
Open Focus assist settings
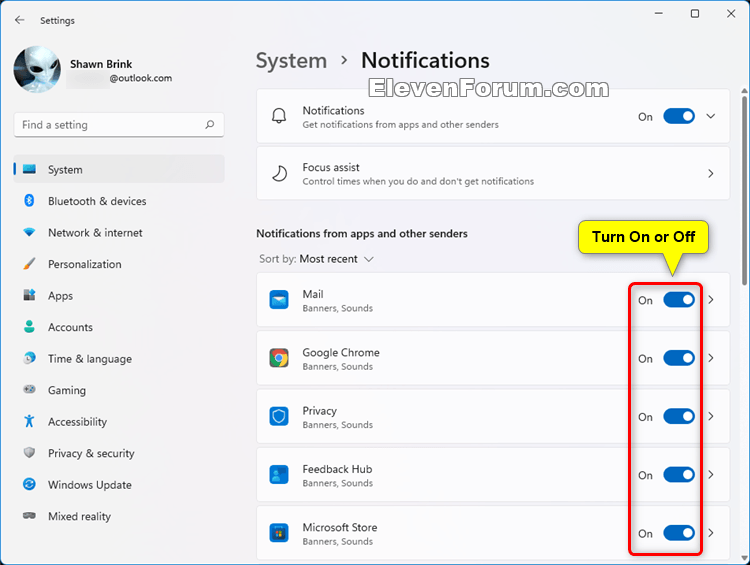coord(493,173)
